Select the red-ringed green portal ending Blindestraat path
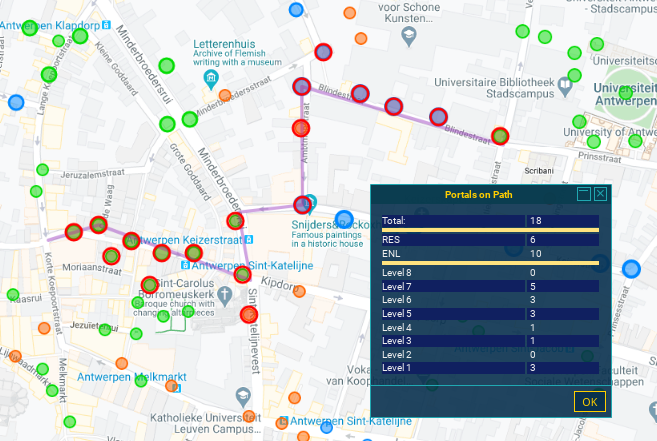This screenshot has width=657, height=441. (x=500, y=136)
